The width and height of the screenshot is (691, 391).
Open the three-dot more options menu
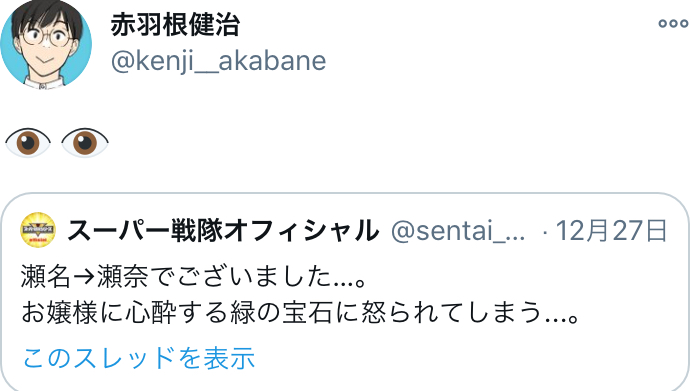click(x=673, y=23)
